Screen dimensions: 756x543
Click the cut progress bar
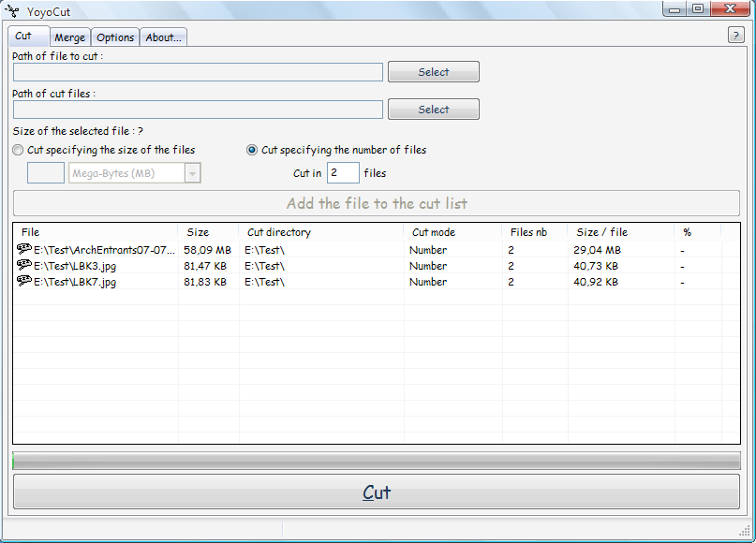point(377,461)
